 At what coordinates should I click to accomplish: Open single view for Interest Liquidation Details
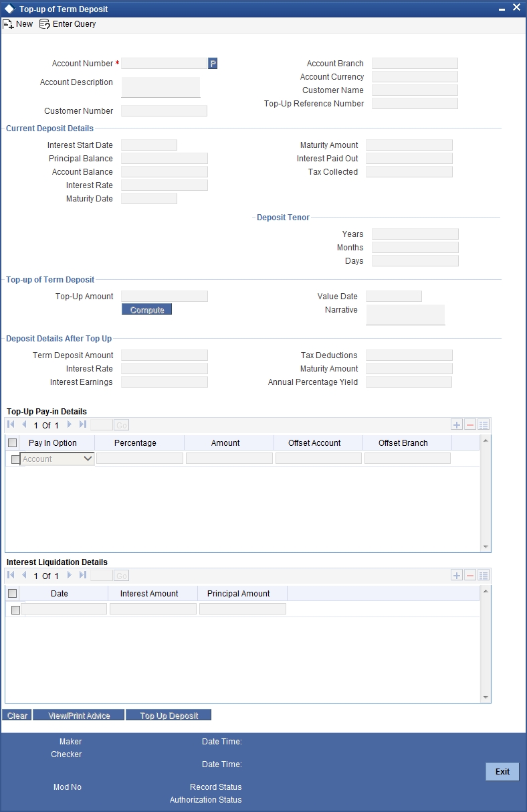(484, 575)
